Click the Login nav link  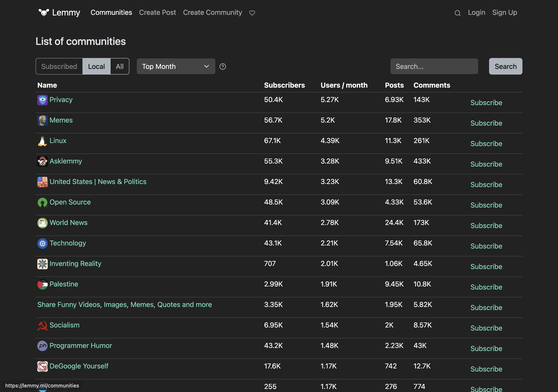click(477, 12)
